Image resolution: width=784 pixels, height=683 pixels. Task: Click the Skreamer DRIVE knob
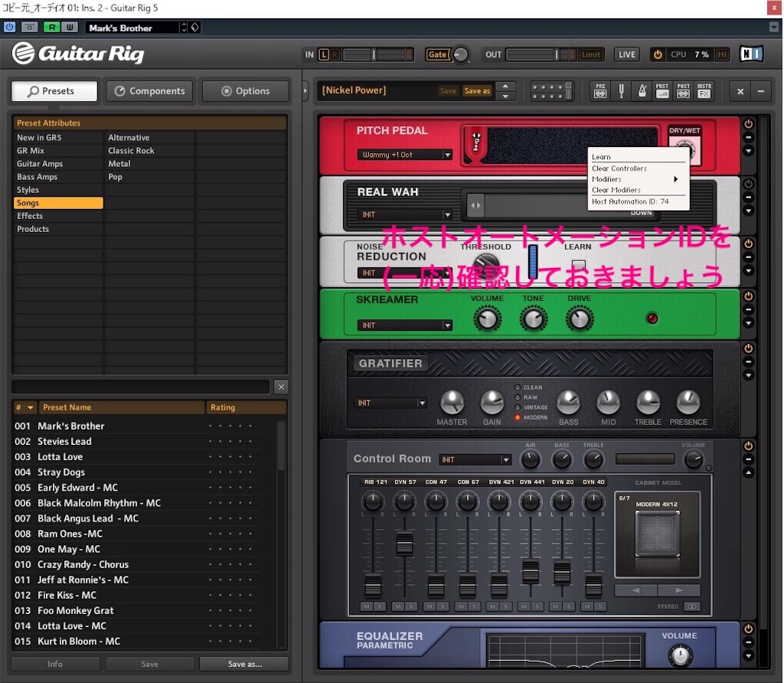580,319
